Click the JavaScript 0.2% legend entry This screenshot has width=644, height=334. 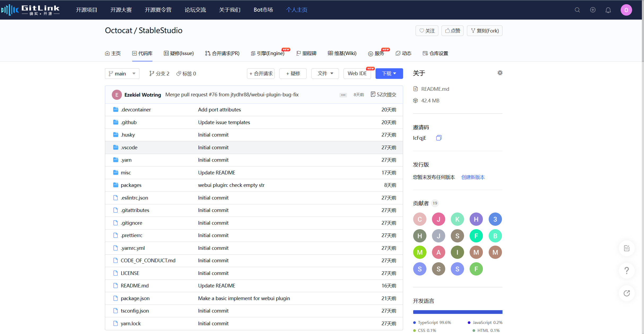(485, 323)
